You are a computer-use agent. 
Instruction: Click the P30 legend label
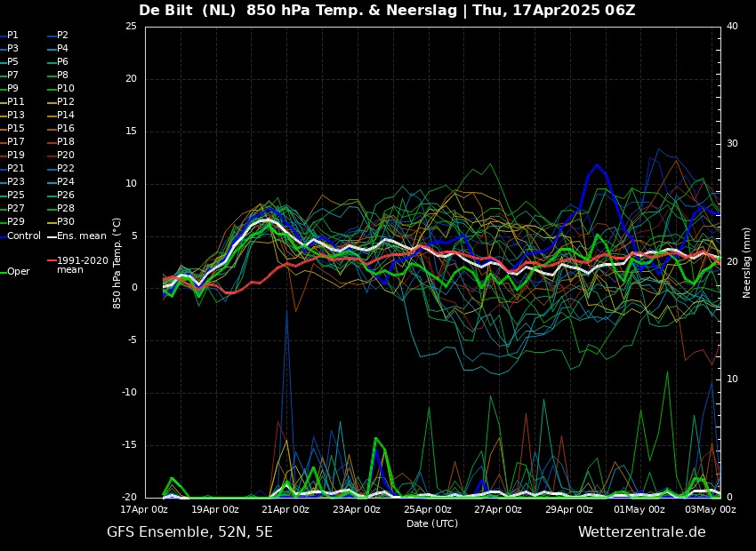(x=61, y=221)
